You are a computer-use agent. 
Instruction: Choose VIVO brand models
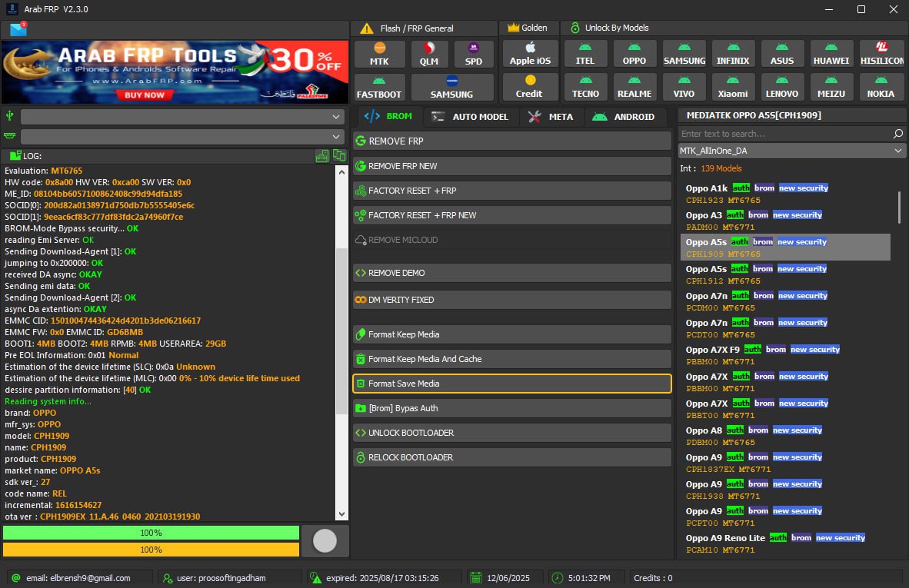coord(684,86)
